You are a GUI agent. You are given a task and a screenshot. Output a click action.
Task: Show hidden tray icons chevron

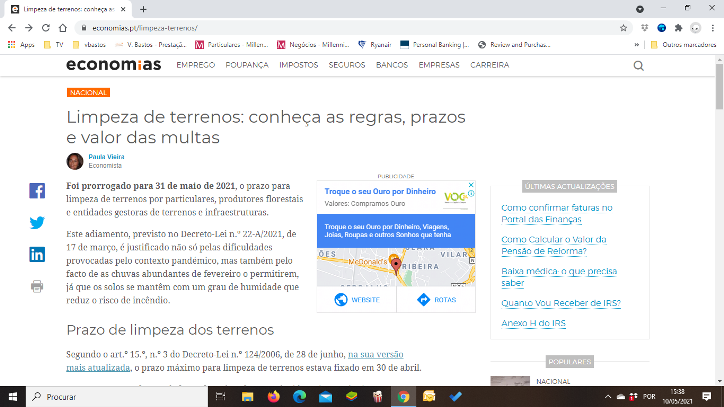click(x=608, y=396)
